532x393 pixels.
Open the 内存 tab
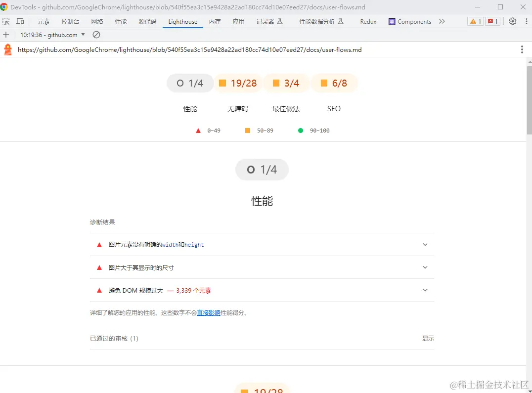[x=215, y=22]
